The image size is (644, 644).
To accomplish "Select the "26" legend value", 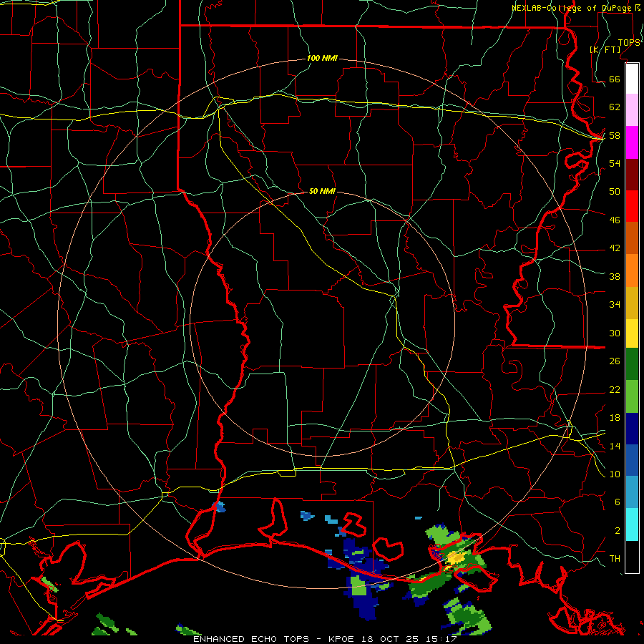I will pos(615,361).
